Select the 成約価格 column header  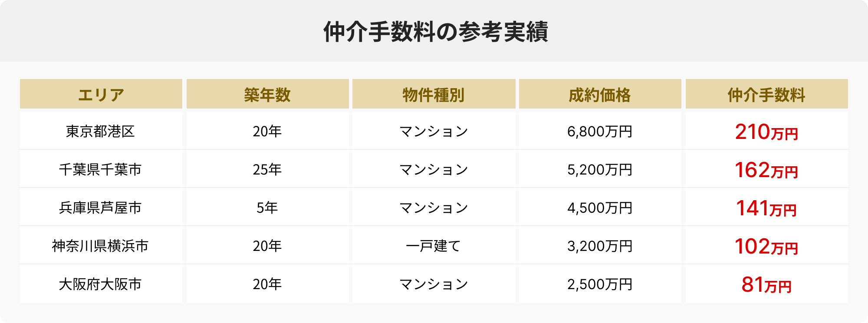click(x=600, y=94)
